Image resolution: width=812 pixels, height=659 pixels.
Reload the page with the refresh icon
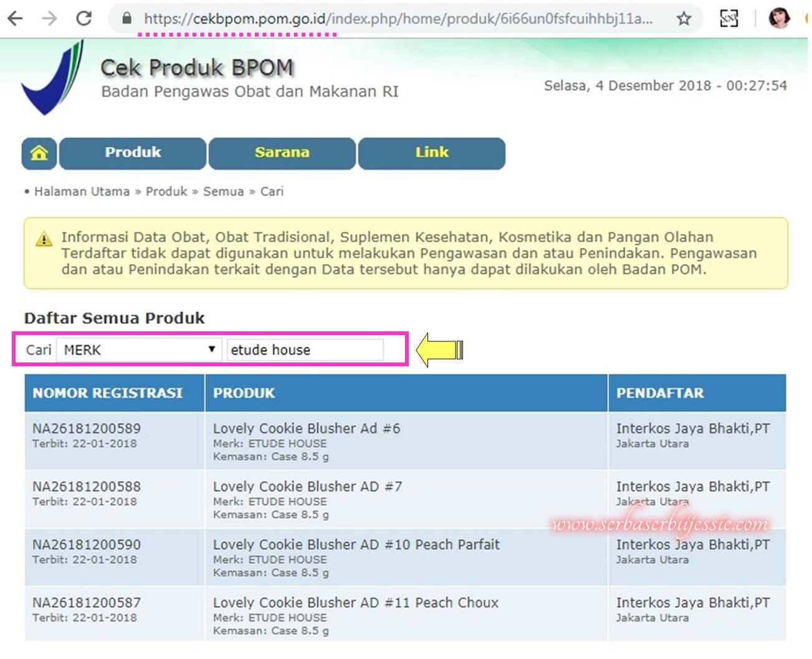point(84,18)
